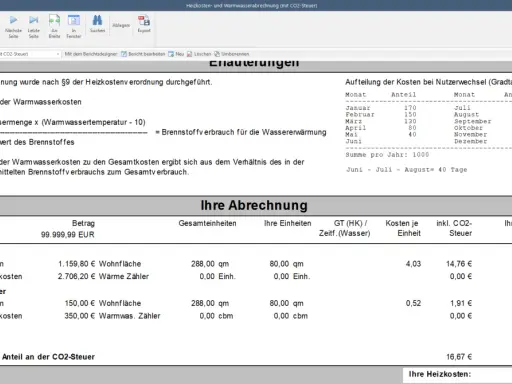Click the Ablegen button
The image size is (512, 384).
121,25
